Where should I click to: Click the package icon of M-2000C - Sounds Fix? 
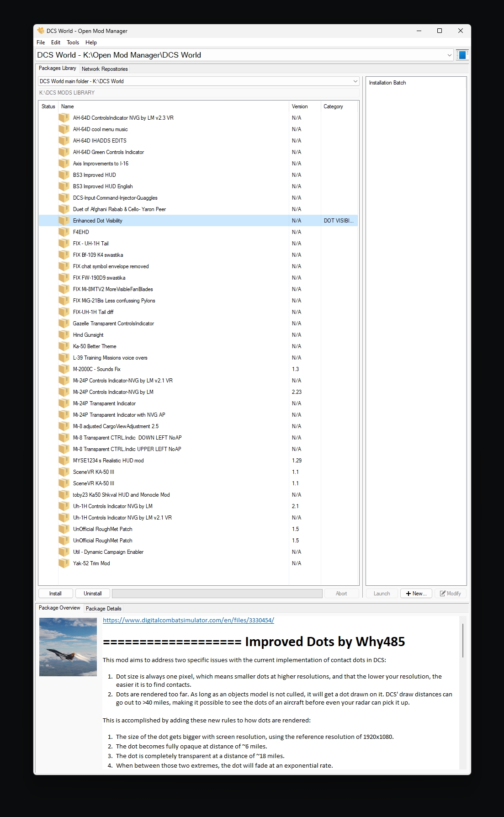64,369
